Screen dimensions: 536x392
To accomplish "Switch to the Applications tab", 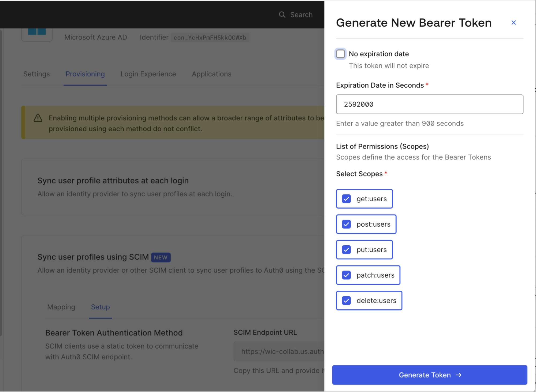I will coord(211,74).
